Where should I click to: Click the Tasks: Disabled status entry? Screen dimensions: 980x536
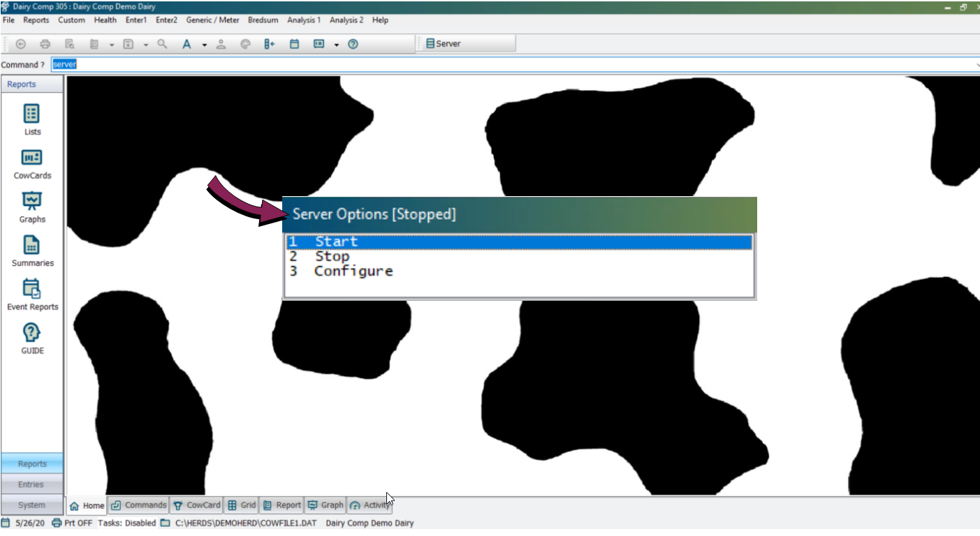127,523
